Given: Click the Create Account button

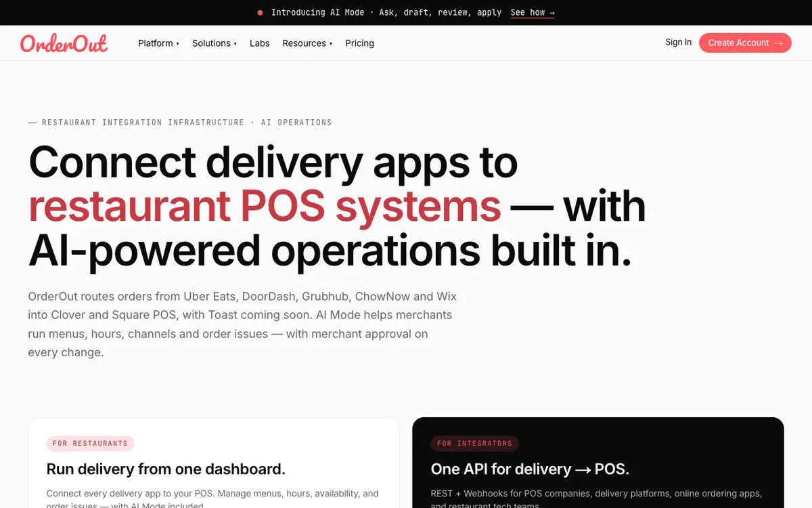Looking at the screenshot, I should click(x=745, y=43).
